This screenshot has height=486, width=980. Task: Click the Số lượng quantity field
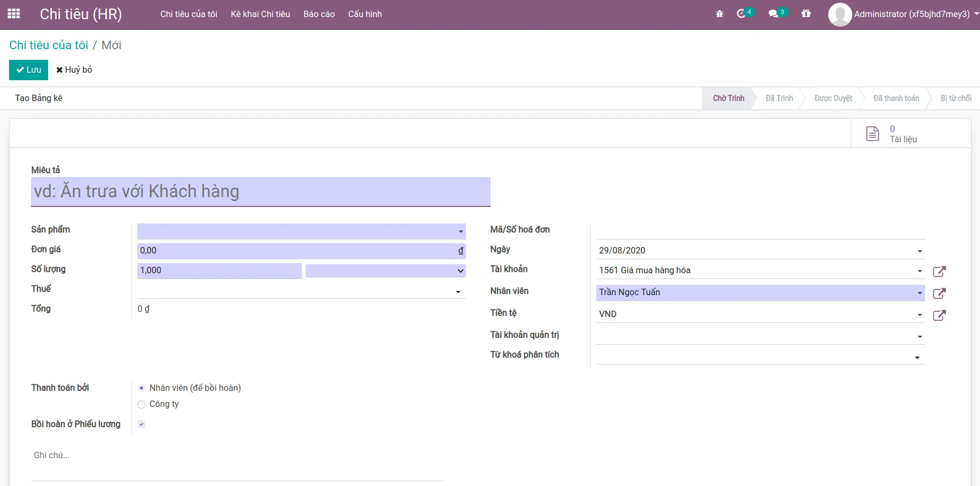[219, 271]
